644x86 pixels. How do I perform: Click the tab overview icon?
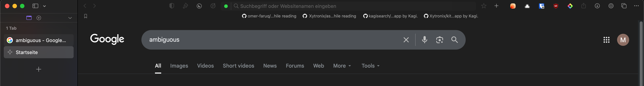624,6
